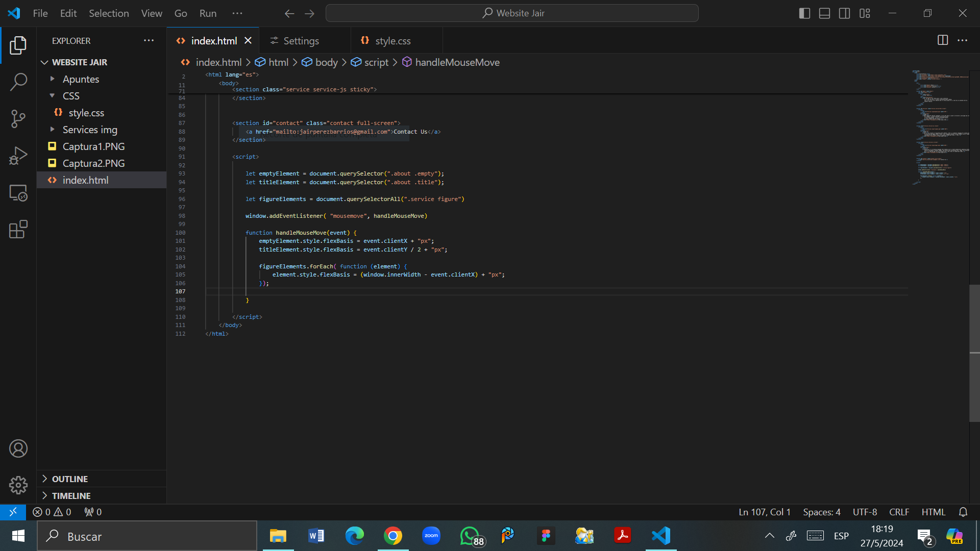The height and width of the screenshot is (551, 980).
Task: Open the Accounts icon near the bottom
Action: [18, 448]
